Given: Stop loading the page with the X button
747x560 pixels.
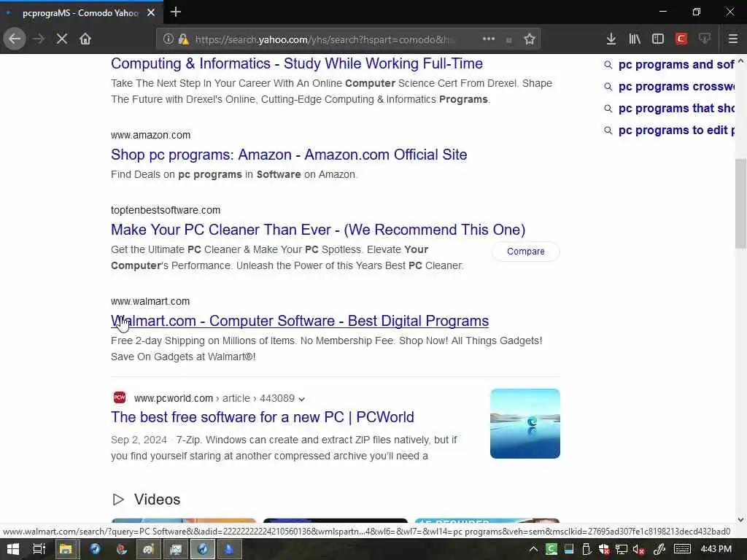Looking at the screenshot, I should tap(61, 39).
